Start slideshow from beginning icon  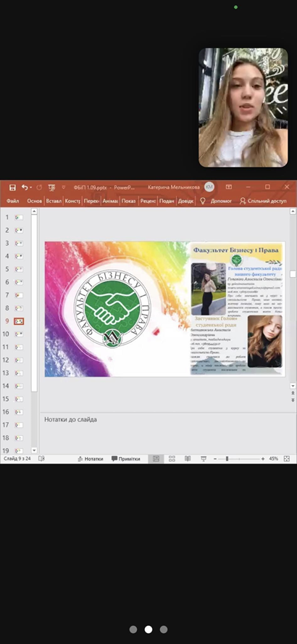pyautogui.click(x=51, y=187)
